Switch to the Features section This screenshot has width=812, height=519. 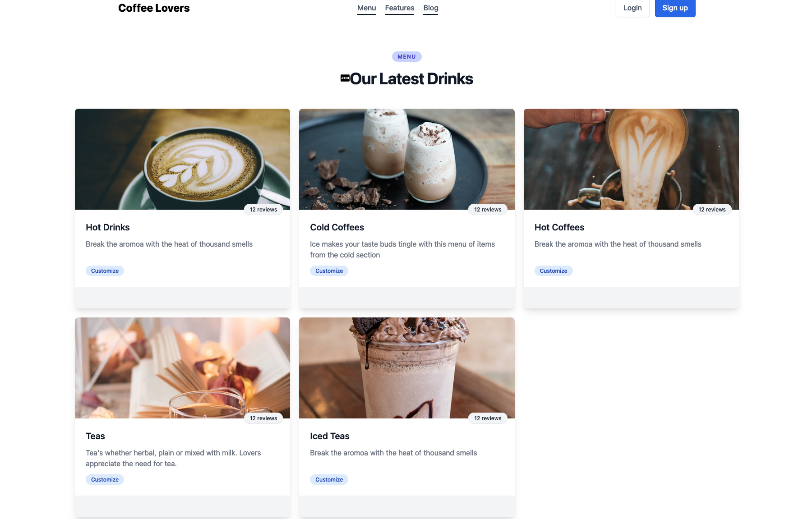coord(399,8)
